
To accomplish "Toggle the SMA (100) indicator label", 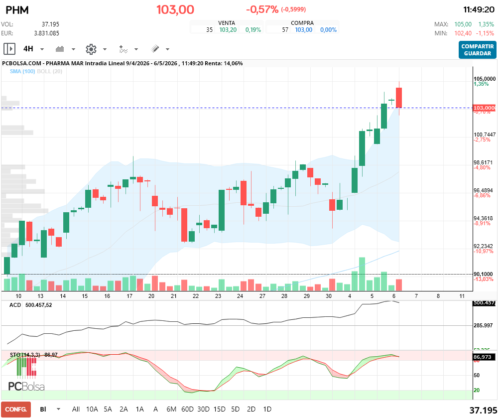I will click(22, 71).
